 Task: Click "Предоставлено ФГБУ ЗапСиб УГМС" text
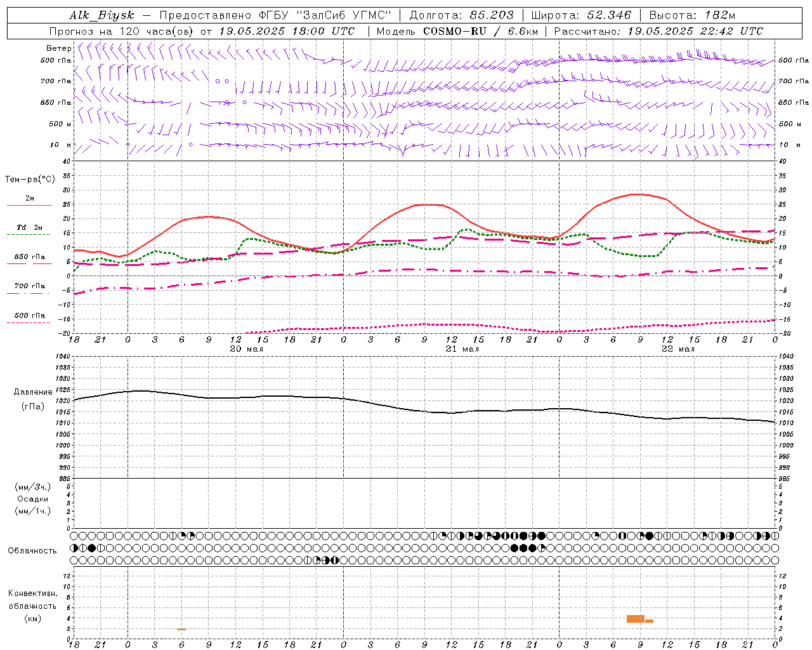(275, 15)
